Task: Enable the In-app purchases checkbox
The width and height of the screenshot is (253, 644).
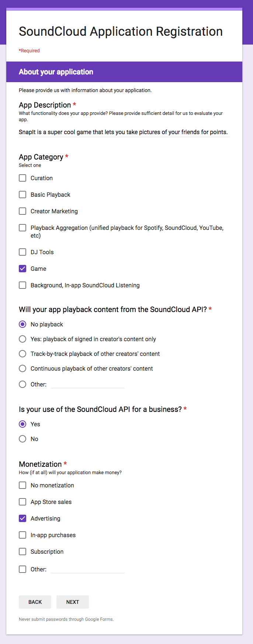Action: click(x=22, y=535)
